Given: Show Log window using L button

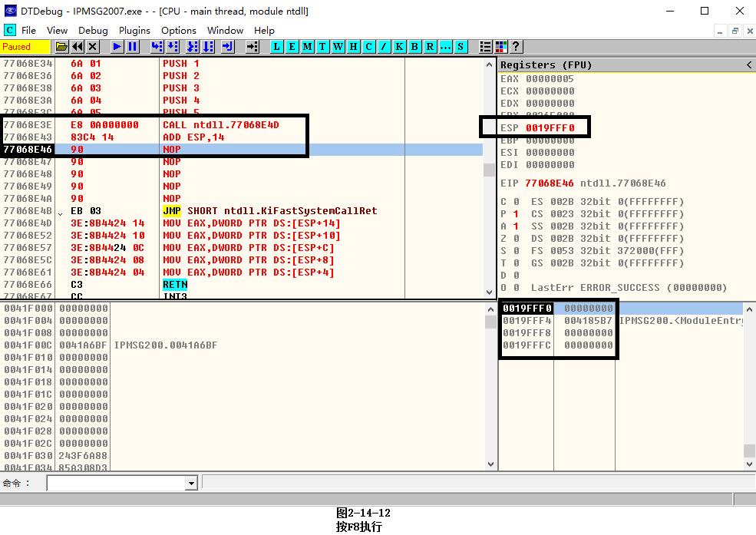Looking at the screenshot, I should click(276, 47).
